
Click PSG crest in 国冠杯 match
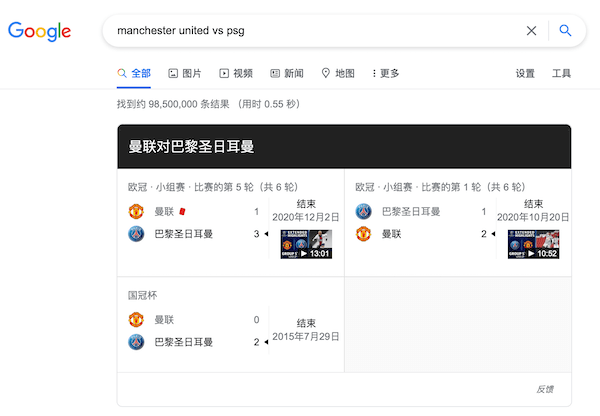136,342
